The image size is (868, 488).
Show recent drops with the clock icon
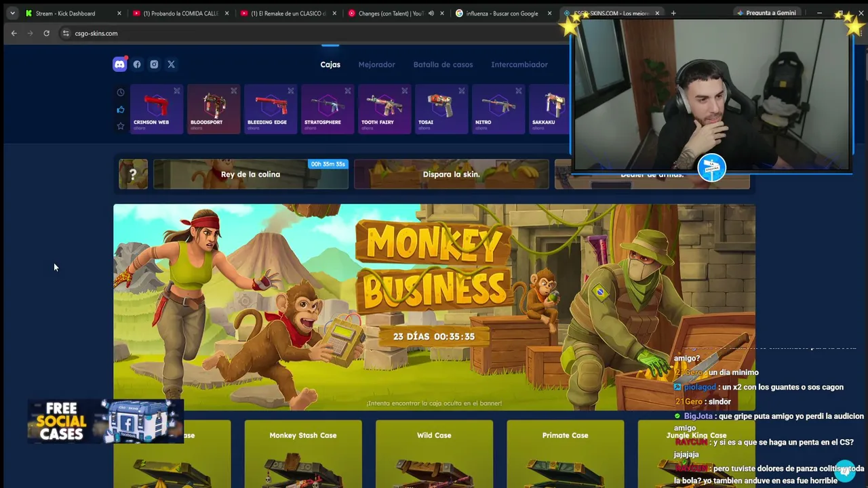click(x=121, y=92)
